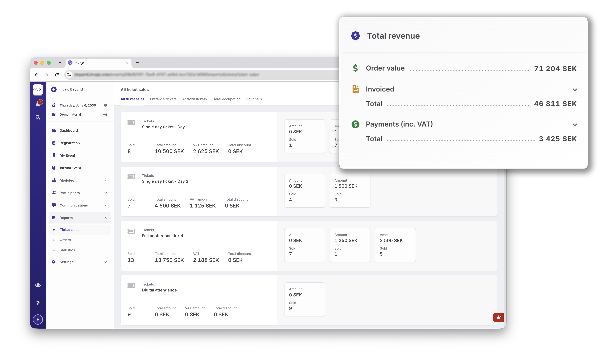Click the back arrow beside Invajo Beyond
Image resolution: width=610 pixels, height=364 pixels.
pyautogui.click(x=54, y=89)
